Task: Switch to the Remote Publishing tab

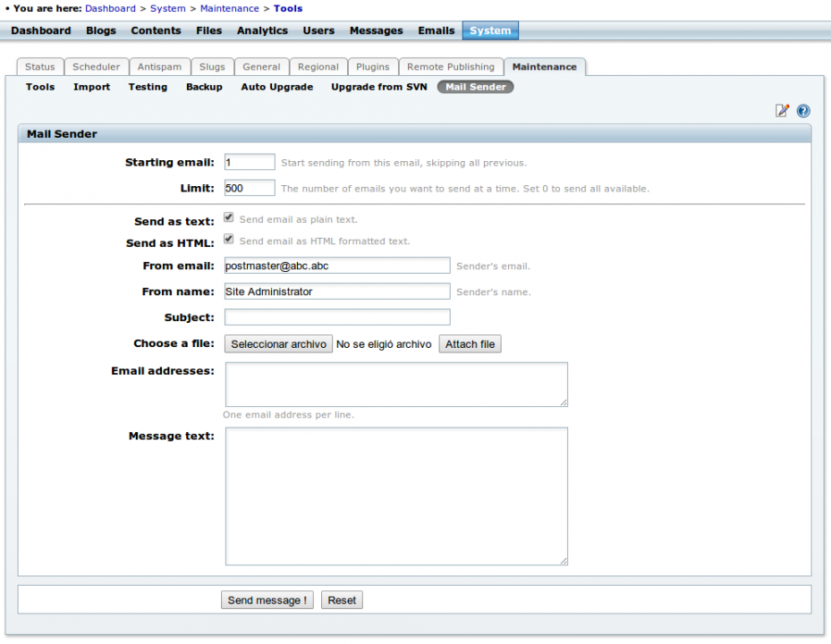Action: pos(451,67)
